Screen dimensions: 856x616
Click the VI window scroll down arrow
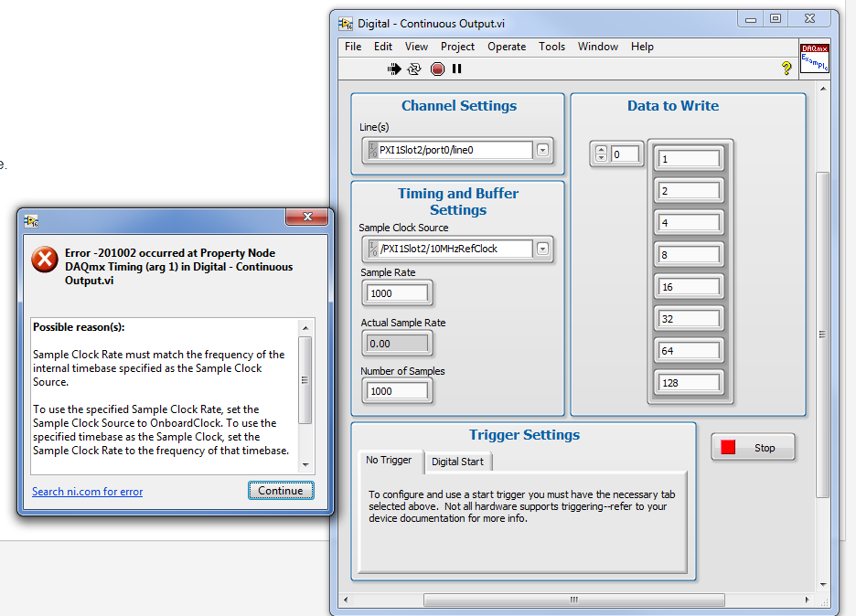[823, 584]
